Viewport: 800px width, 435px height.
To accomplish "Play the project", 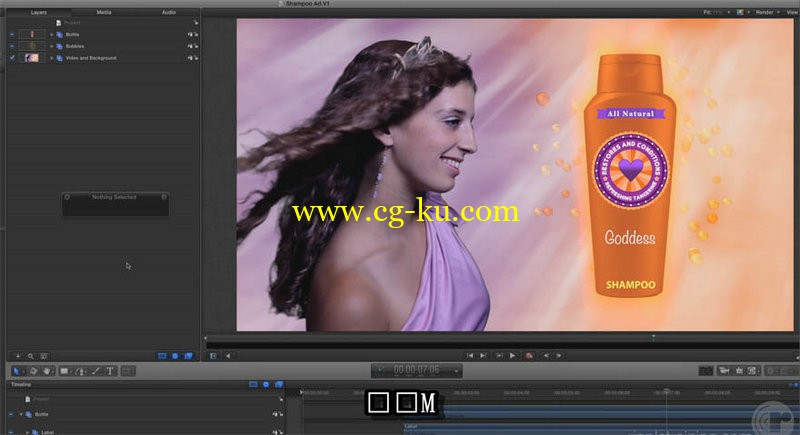I will pyautogui.click(x=512, y=355).
